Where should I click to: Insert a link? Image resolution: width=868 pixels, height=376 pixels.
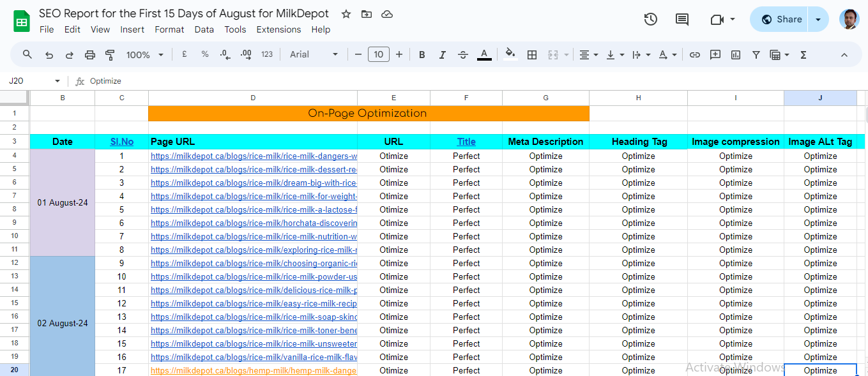tap(695, 55)
